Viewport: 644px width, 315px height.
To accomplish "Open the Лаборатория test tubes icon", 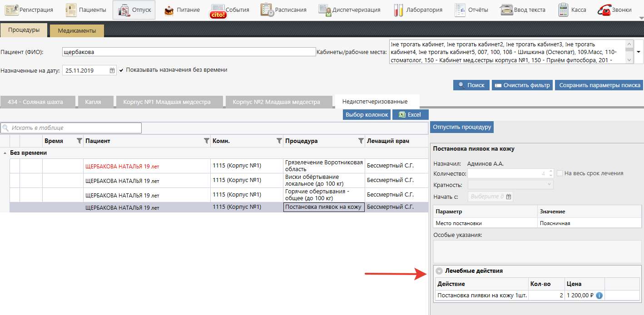I will pos(399,10).
